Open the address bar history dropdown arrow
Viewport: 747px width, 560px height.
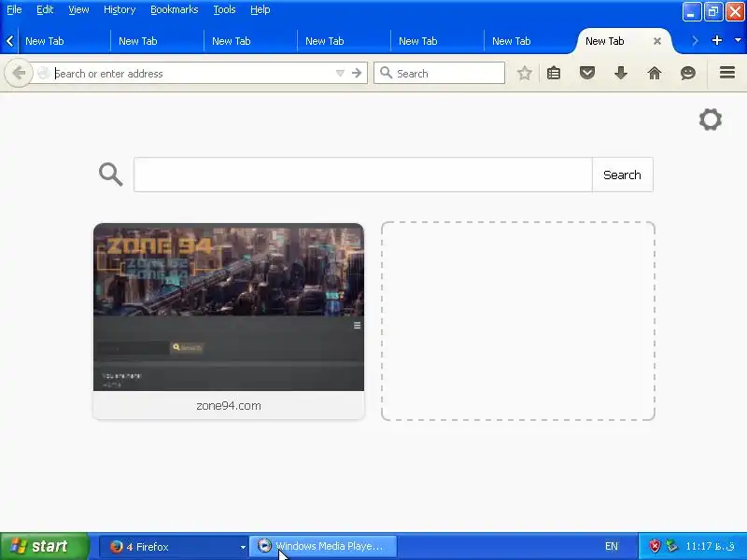[x=340, y=74]
